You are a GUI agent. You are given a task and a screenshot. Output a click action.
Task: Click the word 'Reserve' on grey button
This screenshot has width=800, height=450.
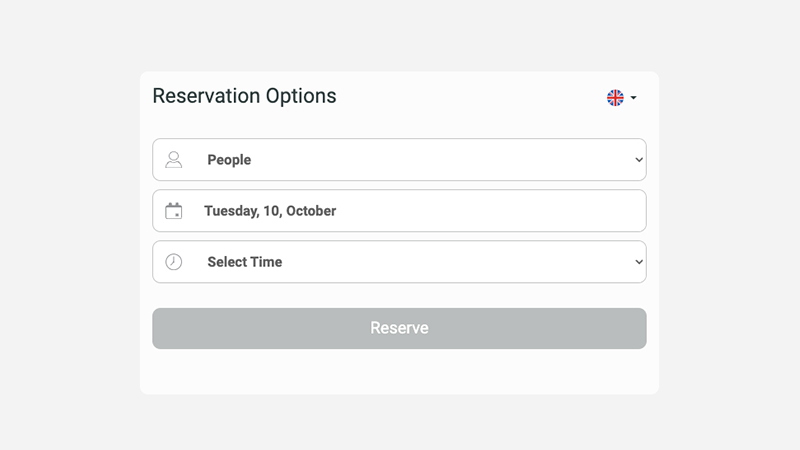[x=399, y=328]
